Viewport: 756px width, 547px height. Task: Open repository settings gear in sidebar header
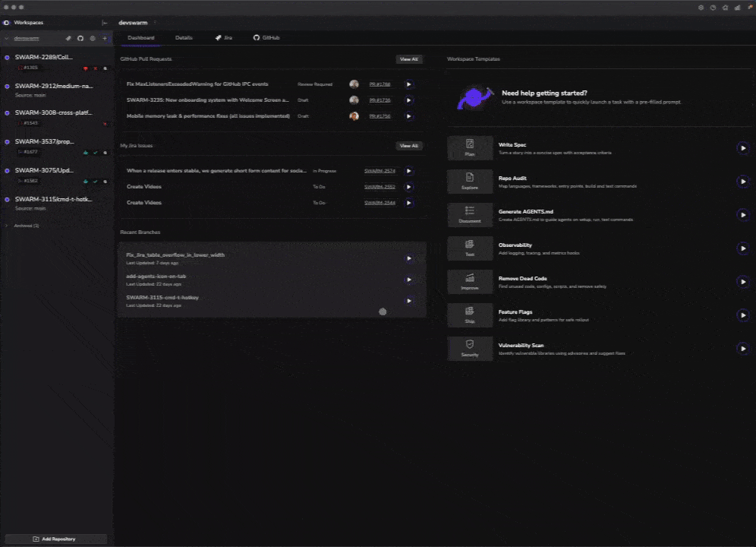pos(93,38)
